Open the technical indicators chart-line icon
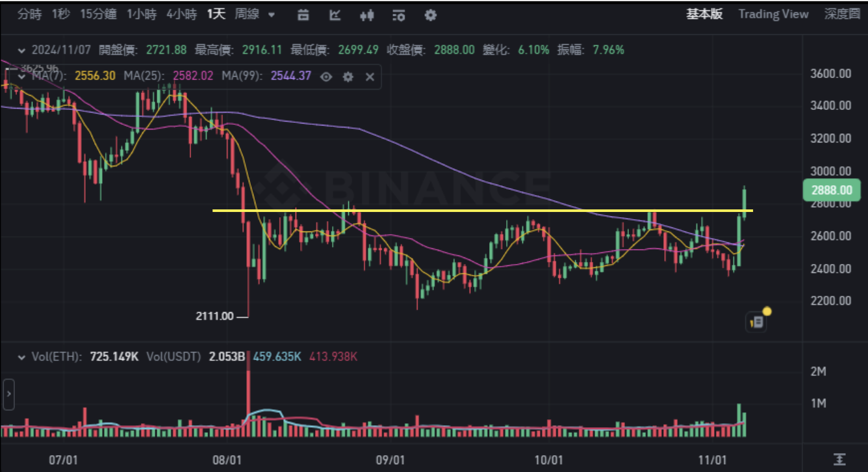868x472 pixels. pos(335,15)
